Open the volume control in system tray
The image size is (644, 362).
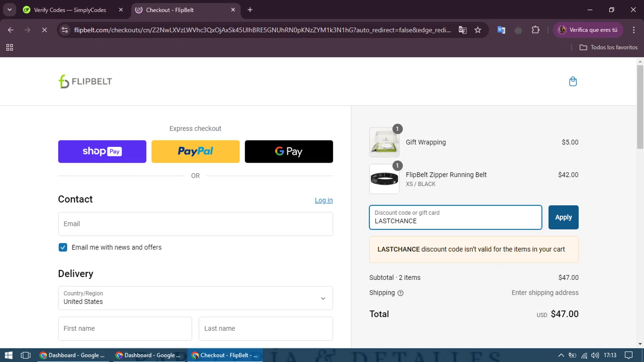(595, 355)
